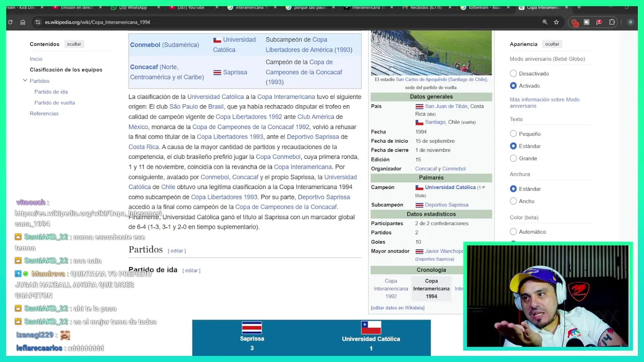644x362 pixels.
Task: Open Javier Wanchope top scorer link
Action: pyautogui.click(x=444, y=251)
